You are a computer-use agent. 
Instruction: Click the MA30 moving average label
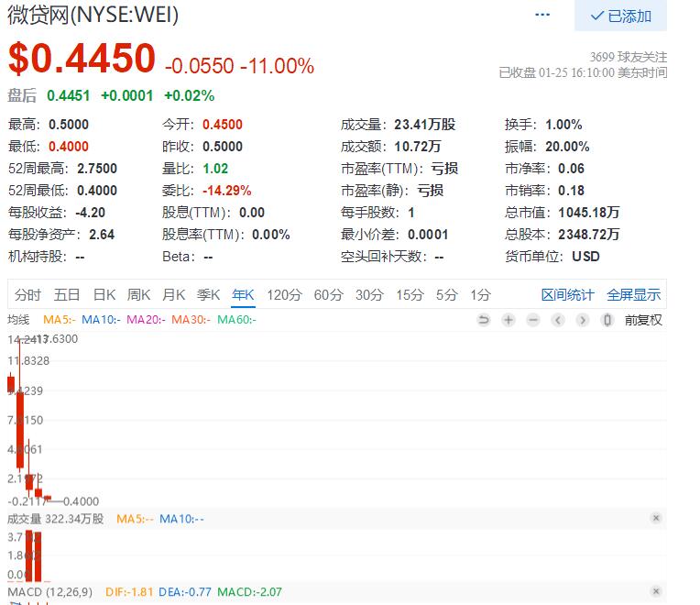pyautogui.click(x=191, y=320)
